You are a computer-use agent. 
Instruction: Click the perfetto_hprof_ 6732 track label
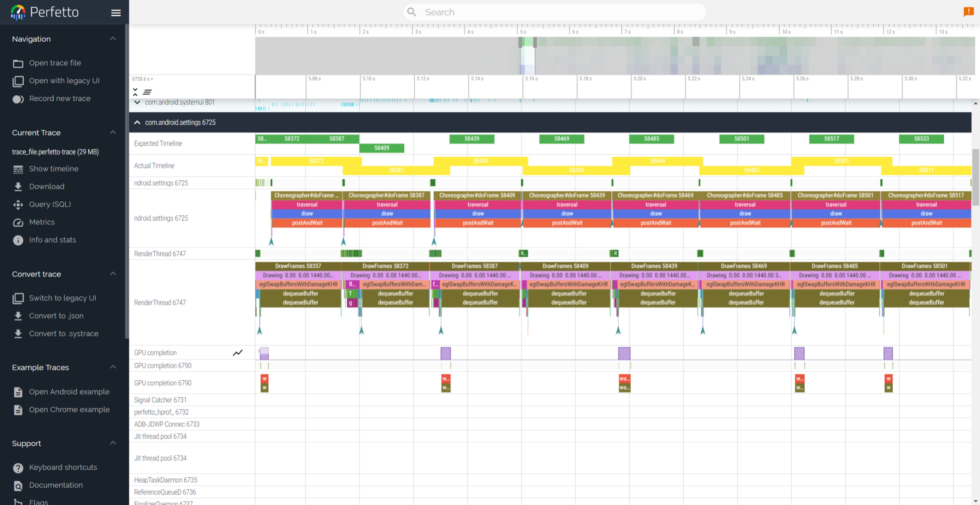pyautogui.click(x=161, y=412)
